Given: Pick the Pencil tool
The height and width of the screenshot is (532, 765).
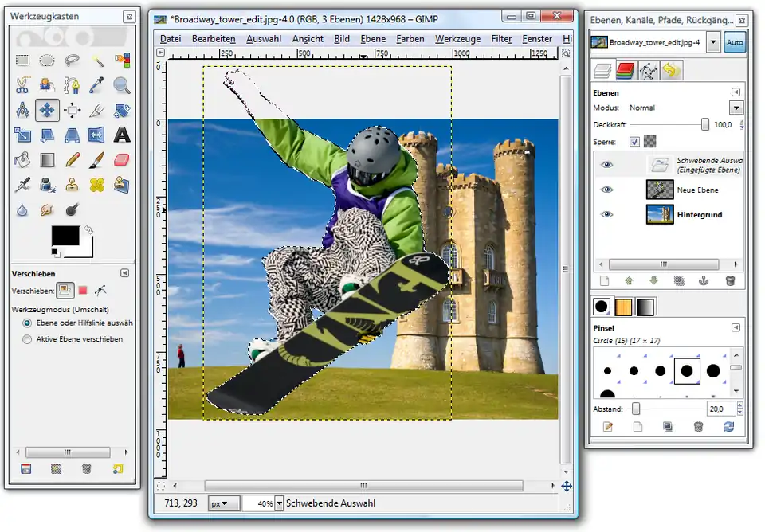Looking at the screenshot, I should pyautogui.click(x=73, y=160).
